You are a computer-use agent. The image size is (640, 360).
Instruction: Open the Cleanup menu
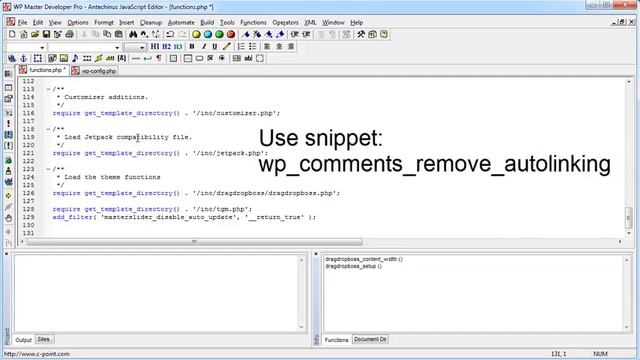pyautogui.click(x=151, y=22)
